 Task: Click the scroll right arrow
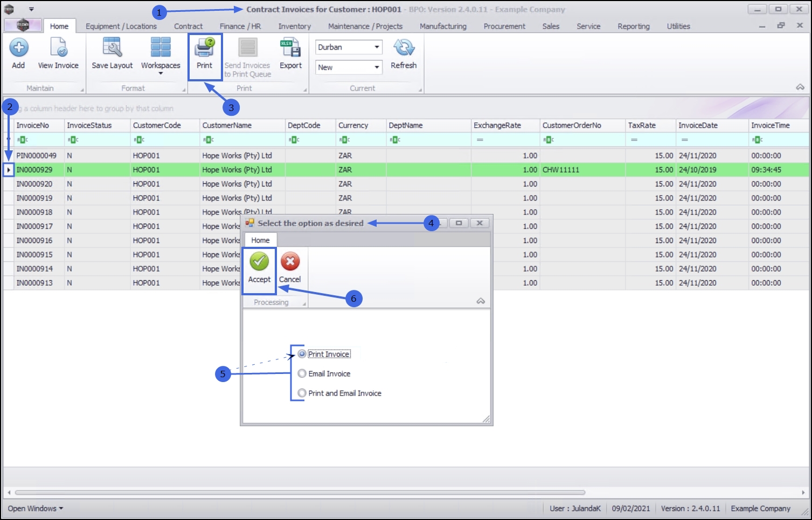803,493
